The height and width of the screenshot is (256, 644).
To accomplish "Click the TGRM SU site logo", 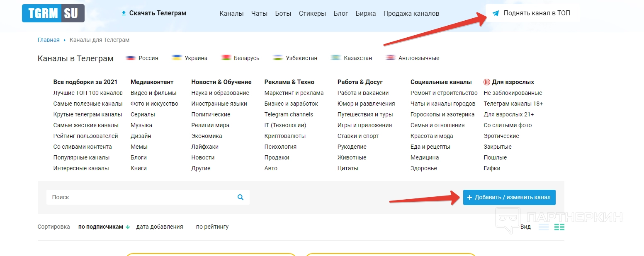I will point(53,13).
